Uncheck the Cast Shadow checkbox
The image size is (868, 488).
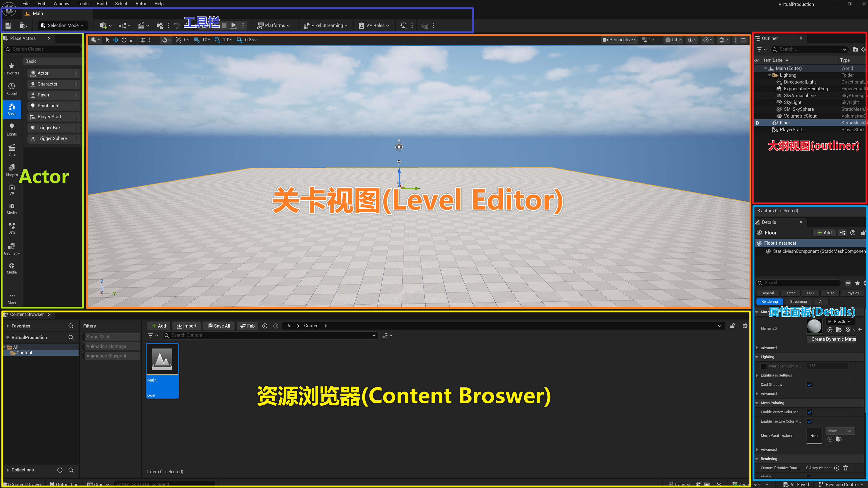(809, 384)
